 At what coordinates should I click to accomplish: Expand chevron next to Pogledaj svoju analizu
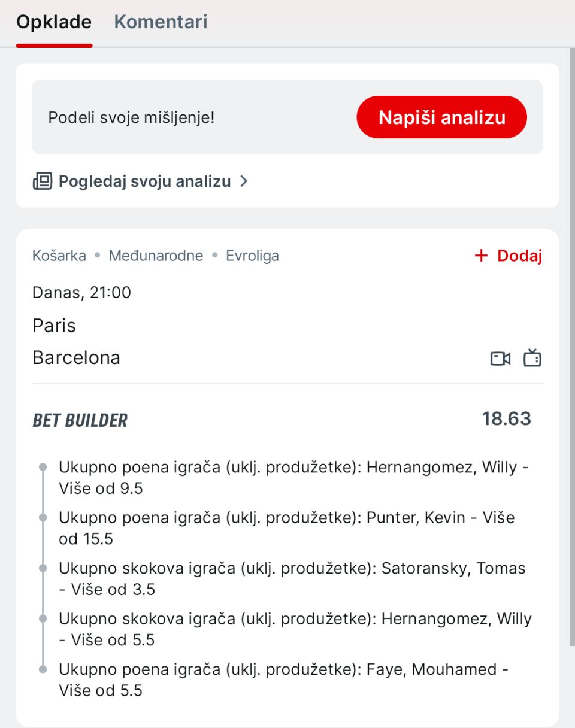(244, 181)
